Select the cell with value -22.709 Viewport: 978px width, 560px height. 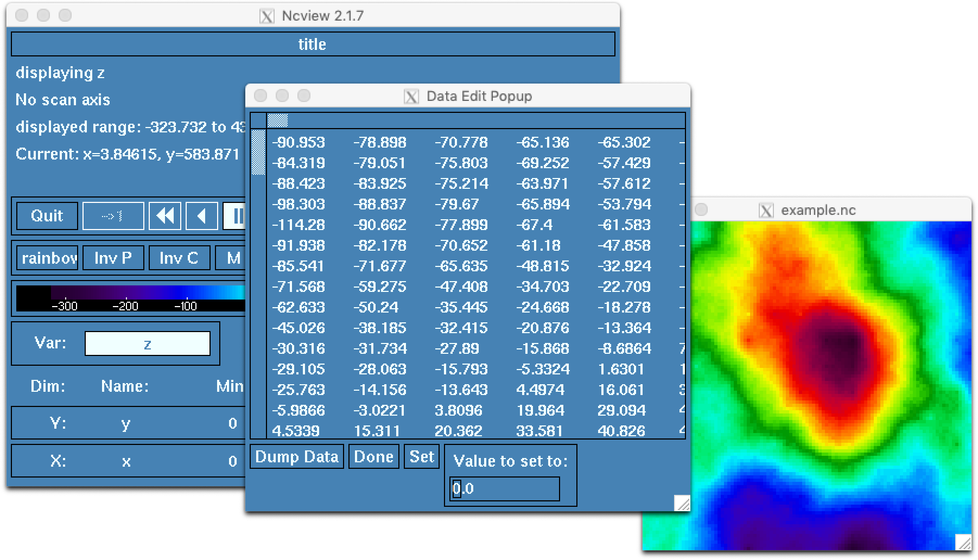point(624,287)
